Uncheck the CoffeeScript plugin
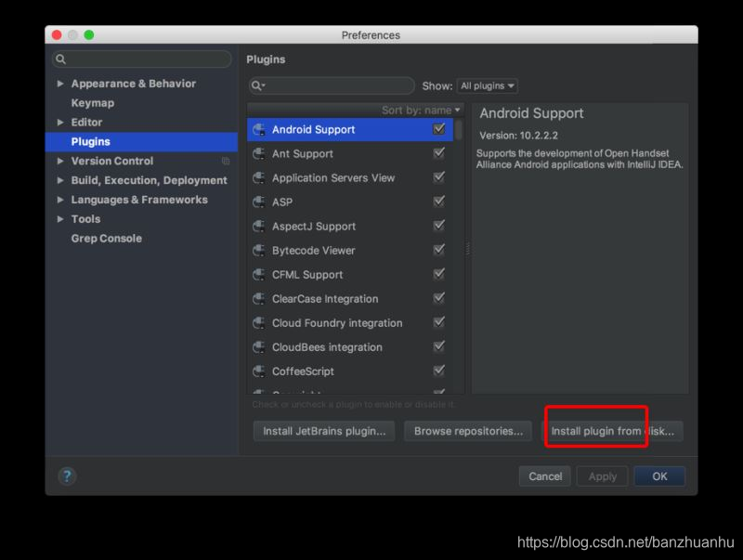This screenshot has width=743, height=560. [438, 371]
